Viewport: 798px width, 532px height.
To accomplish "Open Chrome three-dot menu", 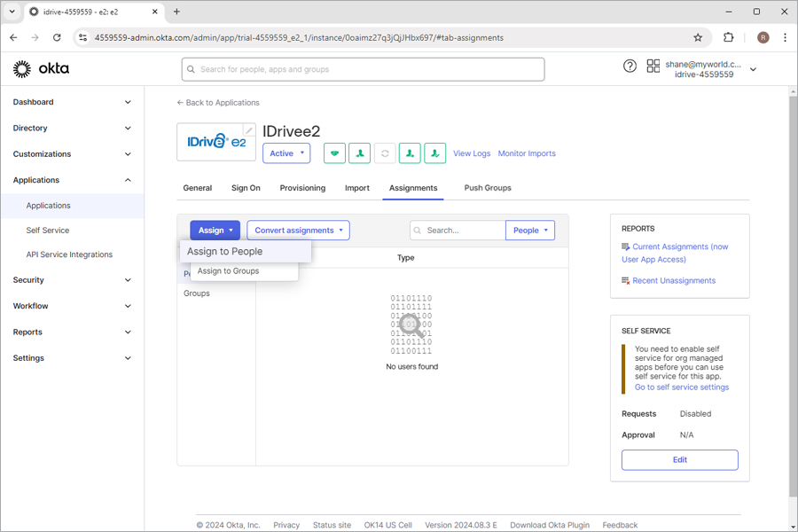I will pos(785,37).
